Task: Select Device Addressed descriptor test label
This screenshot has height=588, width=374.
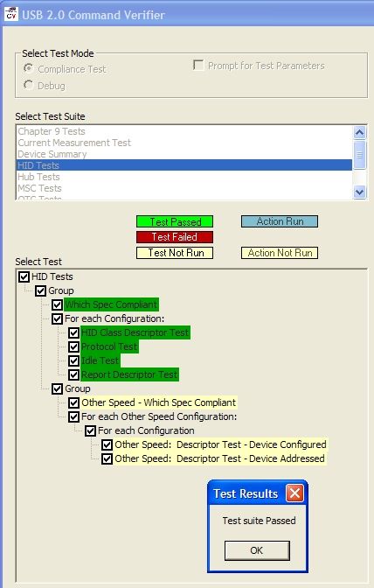Action: pyautogui.click(x=219, y=458)
